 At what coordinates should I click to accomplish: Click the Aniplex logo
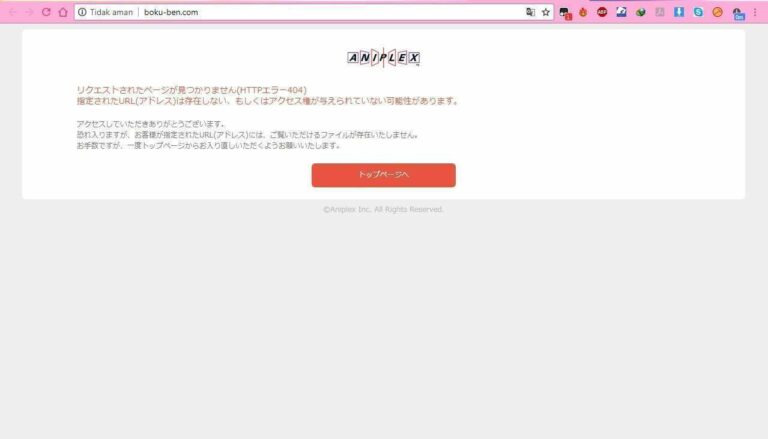tap(383, 58)
